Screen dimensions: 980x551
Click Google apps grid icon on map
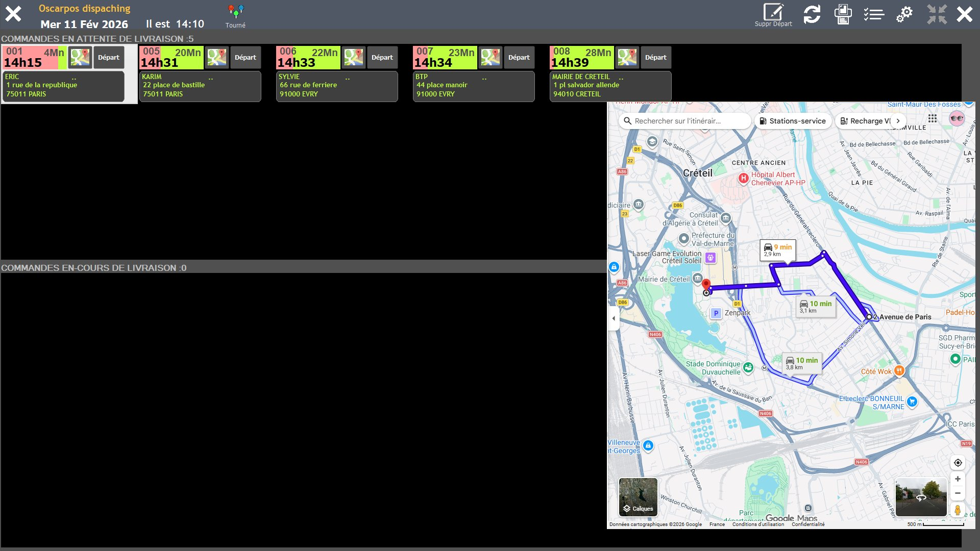933,119
